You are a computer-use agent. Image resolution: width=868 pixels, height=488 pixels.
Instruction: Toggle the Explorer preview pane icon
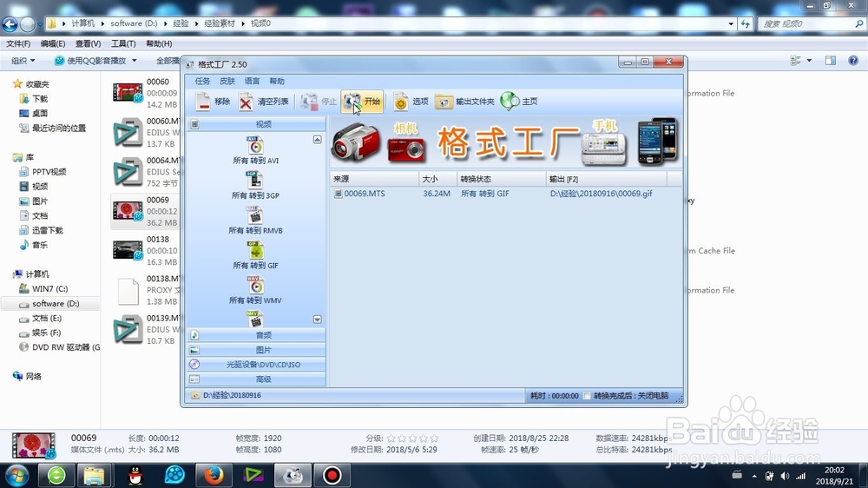click(831, 61)
